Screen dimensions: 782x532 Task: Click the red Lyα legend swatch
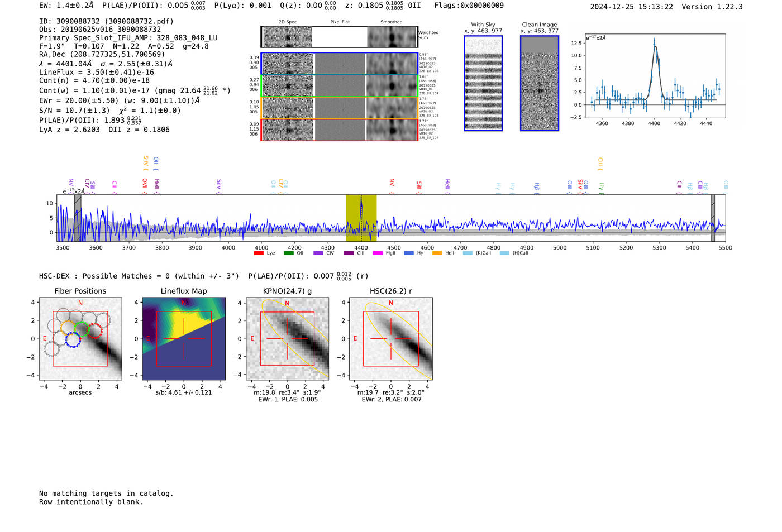click(259, 253)
